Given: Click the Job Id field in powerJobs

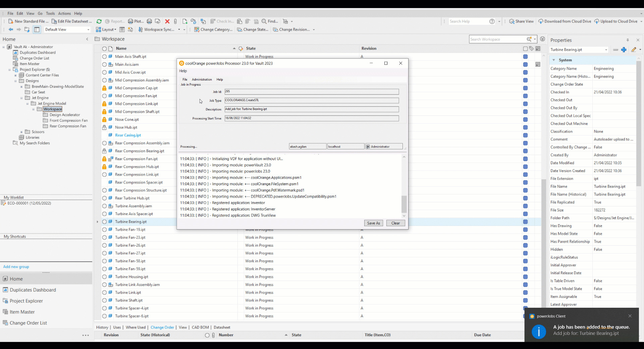Looking at the screenshot, I should pyautogui.click(x=312, y=92).
